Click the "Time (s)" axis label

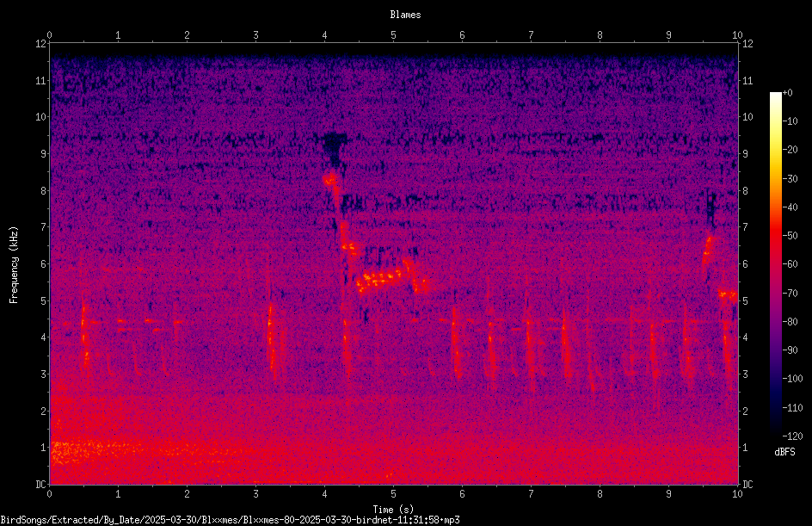393,510
